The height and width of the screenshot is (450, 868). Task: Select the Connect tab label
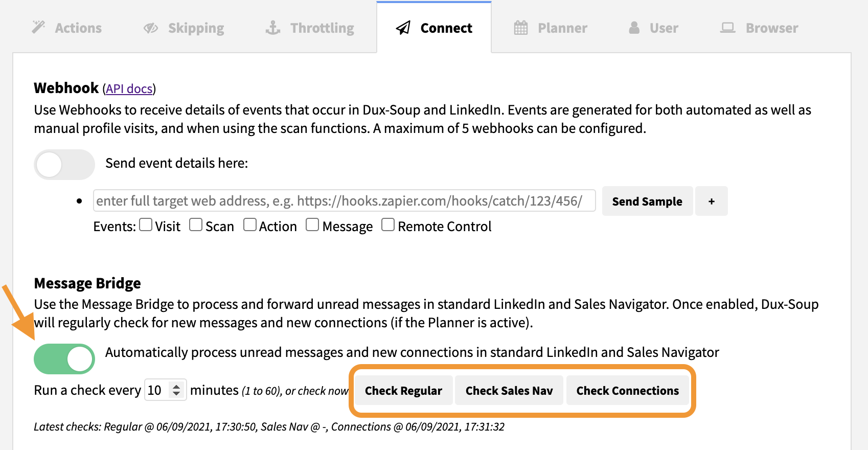point(446,28)
